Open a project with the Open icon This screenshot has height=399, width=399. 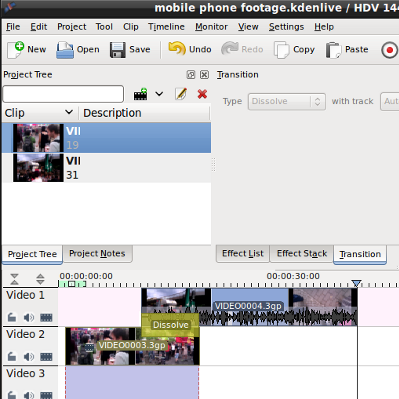(65, 50)
